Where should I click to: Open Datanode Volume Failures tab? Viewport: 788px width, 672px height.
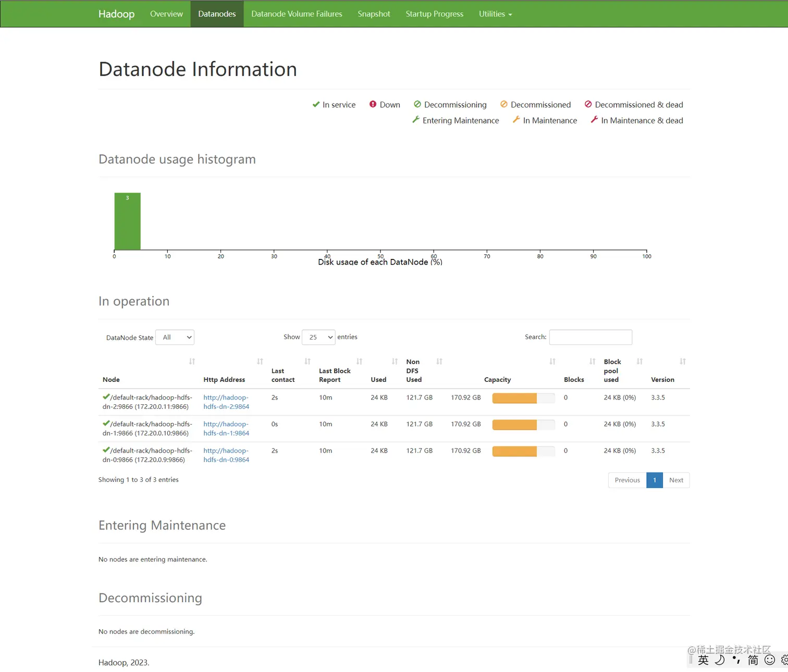297,14
